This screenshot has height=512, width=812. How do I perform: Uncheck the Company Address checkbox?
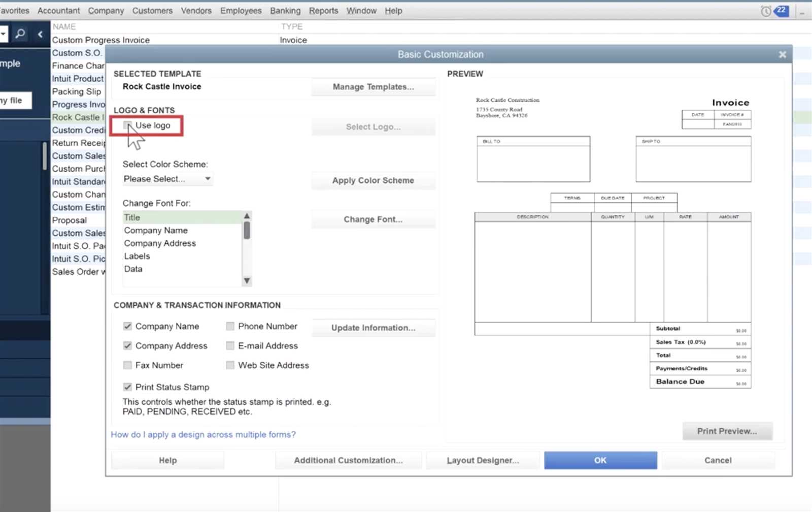(x=128, y=345)
